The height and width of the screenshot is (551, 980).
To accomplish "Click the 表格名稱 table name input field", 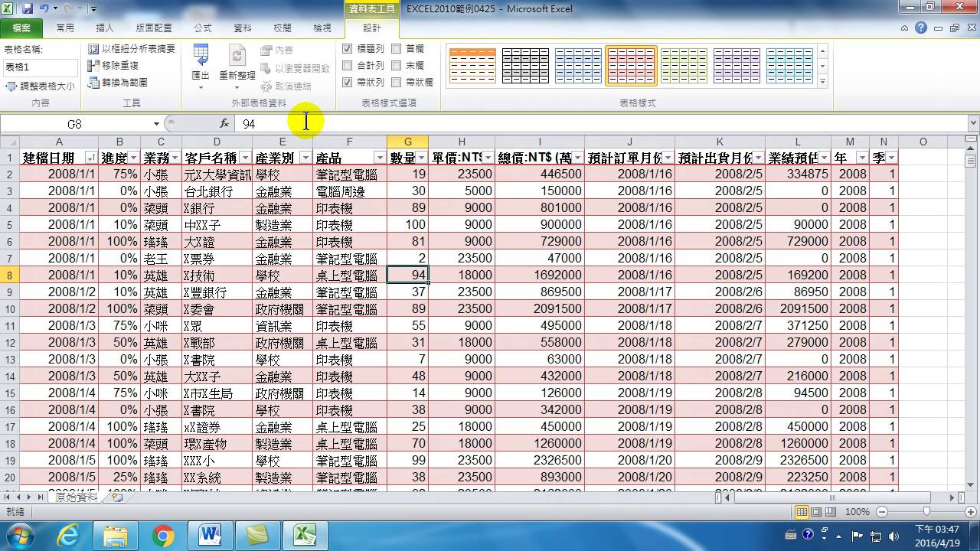I will [x=41, y=67].
